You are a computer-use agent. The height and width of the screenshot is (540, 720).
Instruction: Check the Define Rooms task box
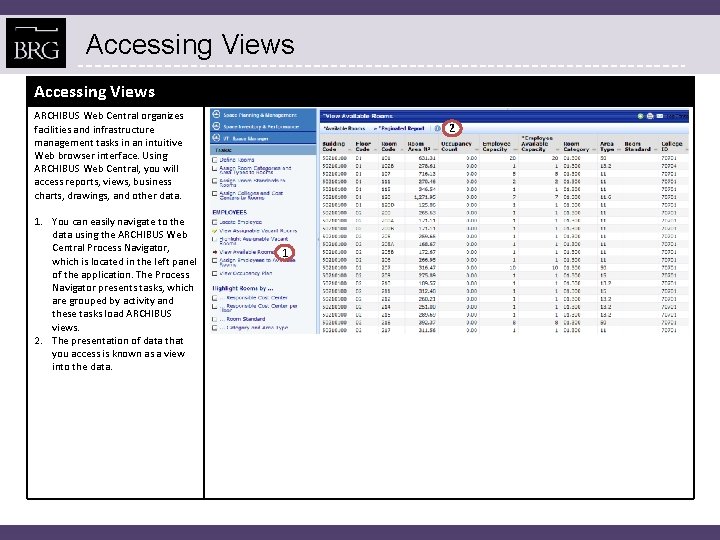pos(214,160)
